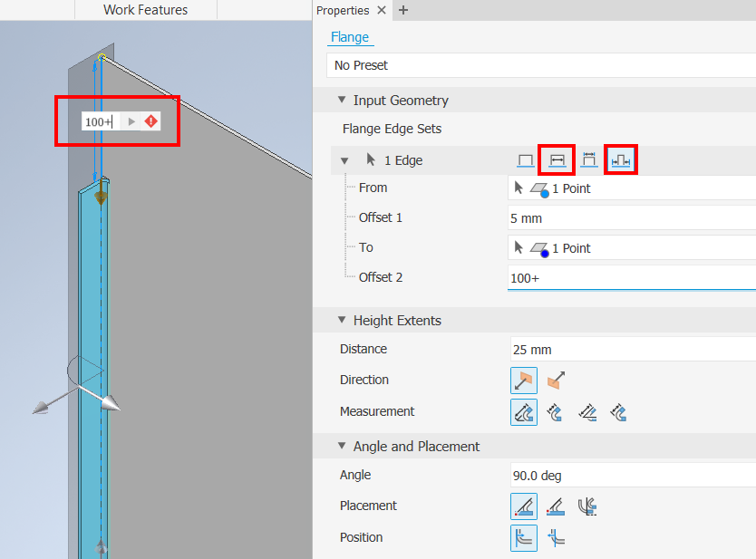Toggle the first Measurement mode
The image size is (756, 559).
point(524,411)
